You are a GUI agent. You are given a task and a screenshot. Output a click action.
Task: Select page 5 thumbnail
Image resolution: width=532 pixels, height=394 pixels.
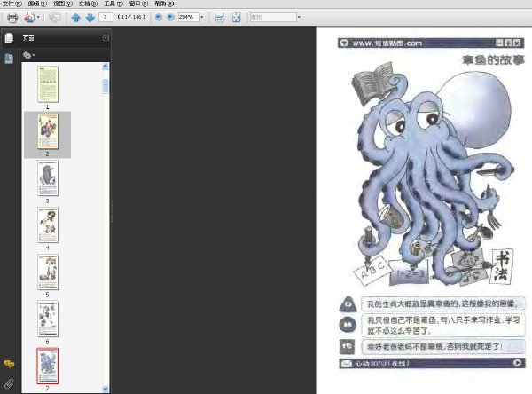point(48,272)
